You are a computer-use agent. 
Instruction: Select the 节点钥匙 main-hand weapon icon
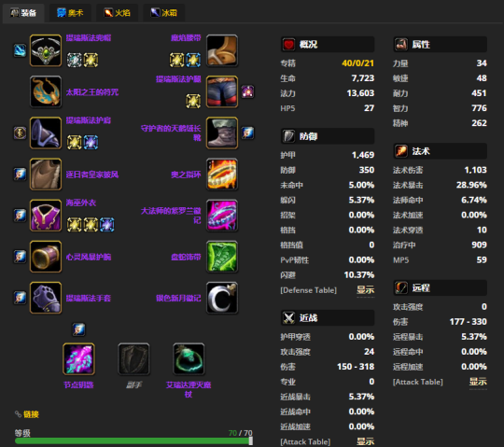coord(78,359)
